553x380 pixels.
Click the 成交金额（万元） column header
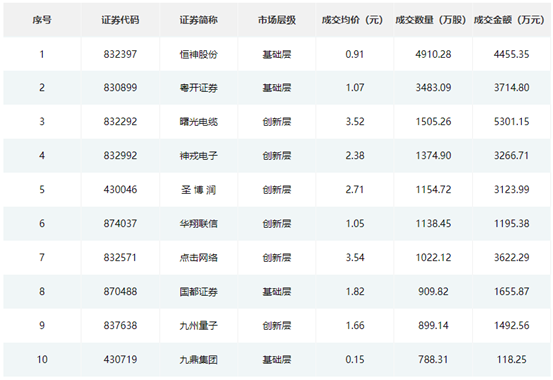coord(509,20)
